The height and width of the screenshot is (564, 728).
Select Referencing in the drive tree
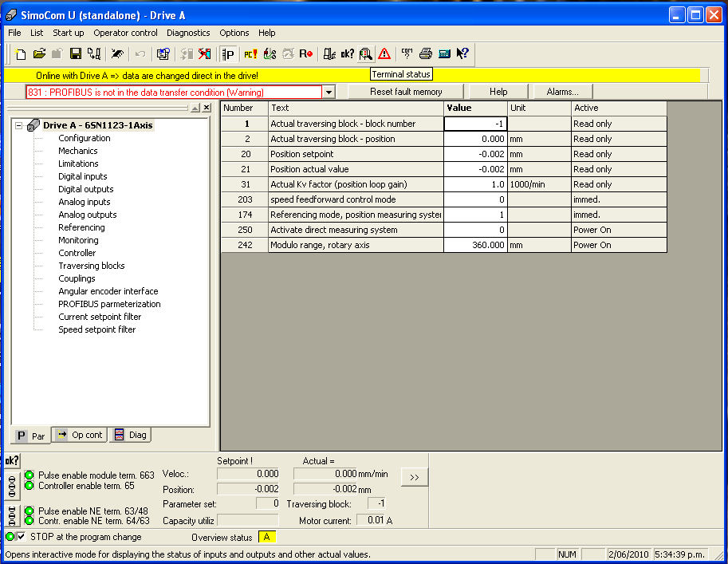[x=81, y=227]
